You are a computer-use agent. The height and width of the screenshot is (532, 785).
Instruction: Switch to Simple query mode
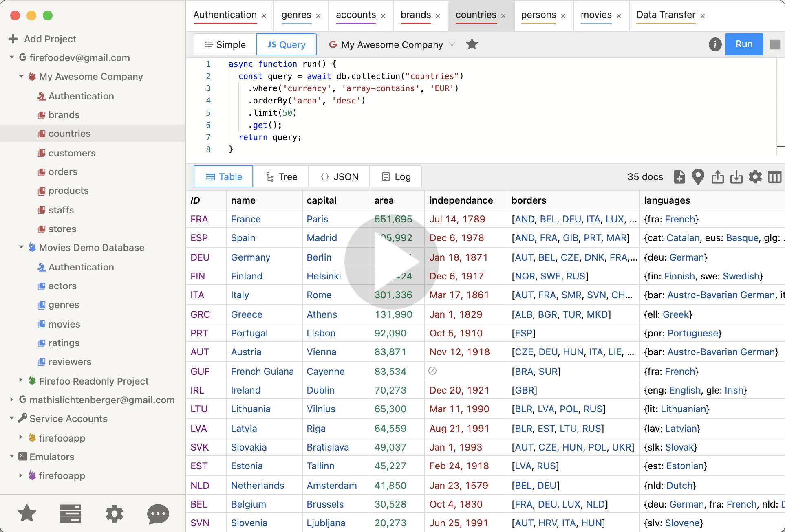click(225, 44)
